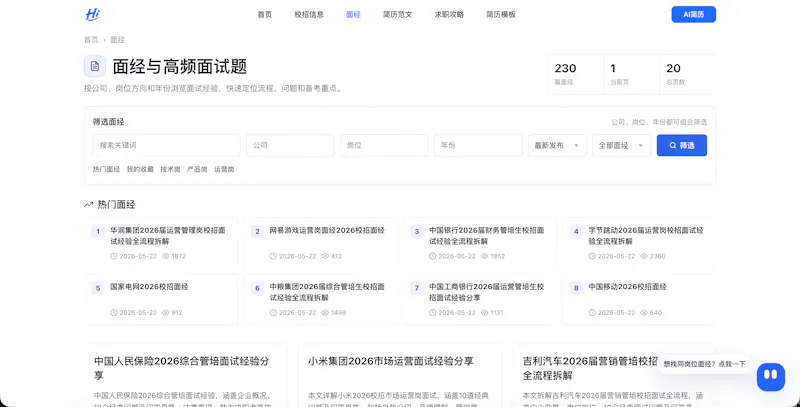Viewport: 800px width, 407px height.
Task: Click the rank 3 badge for 中国银行
Action: pos(416,232)
